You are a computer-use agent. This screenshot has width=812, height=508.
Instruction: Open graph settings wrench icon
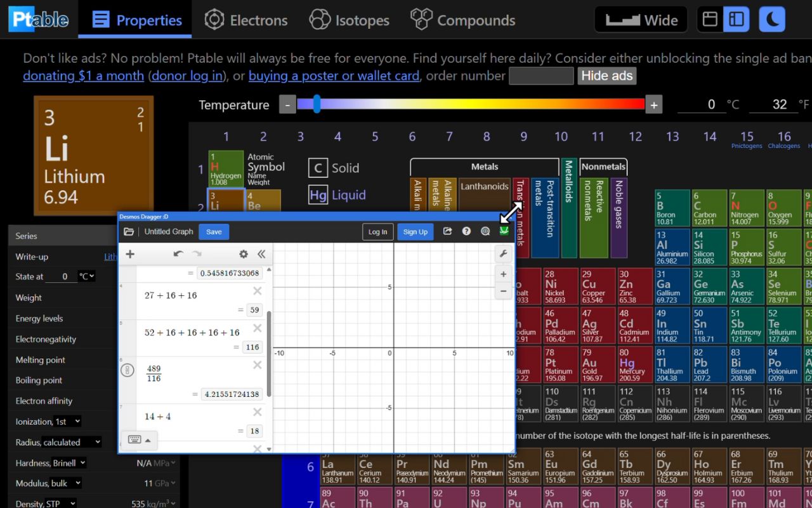tap(503, 254)
